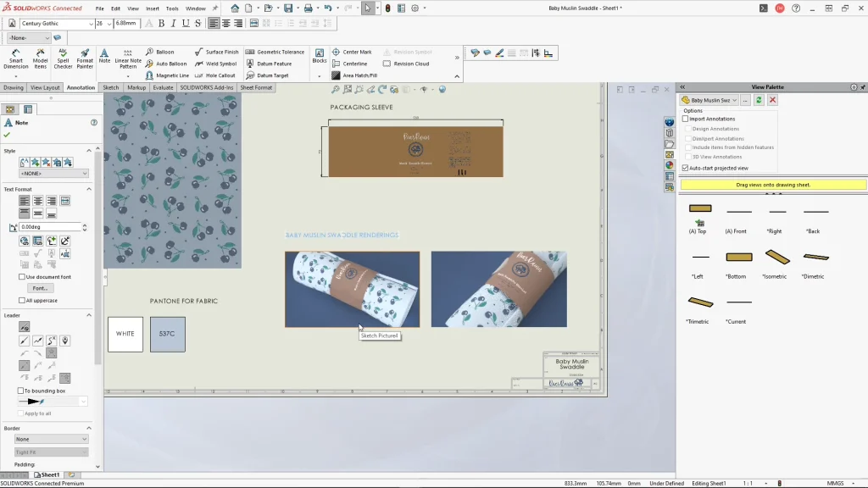Viewport: 868px width, 488px height.
Task: Switch to the Sketch tab
Action: (x=111, y=87)
